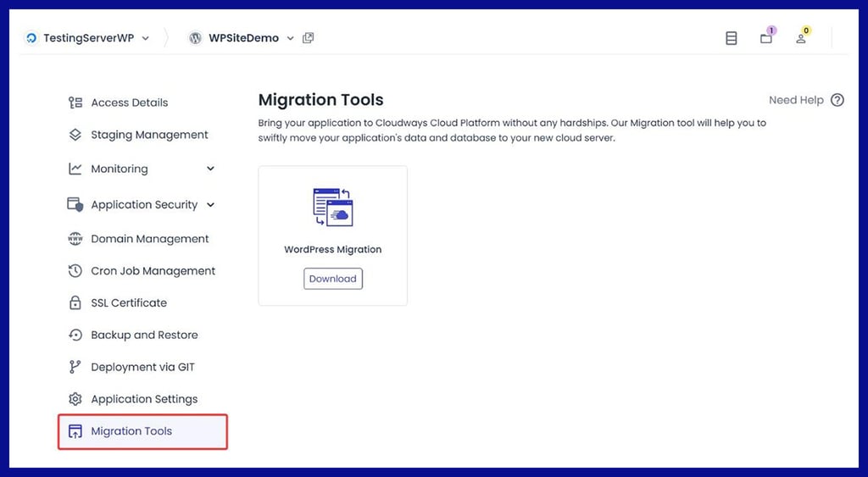The height and width of the screenshot is (477, 868).
Task: Open the Application Security menu label
Action: coord(144,205)
